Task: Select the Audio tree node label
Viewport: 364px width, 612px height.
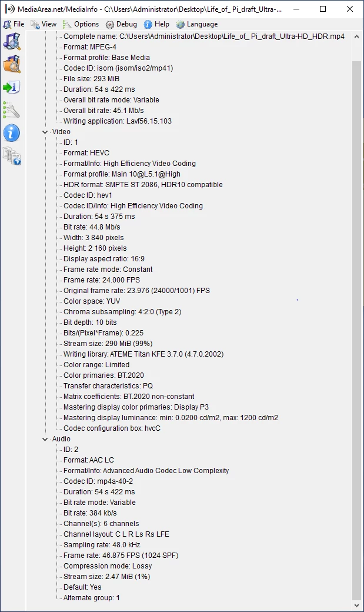Action: [x=61, y=439]
